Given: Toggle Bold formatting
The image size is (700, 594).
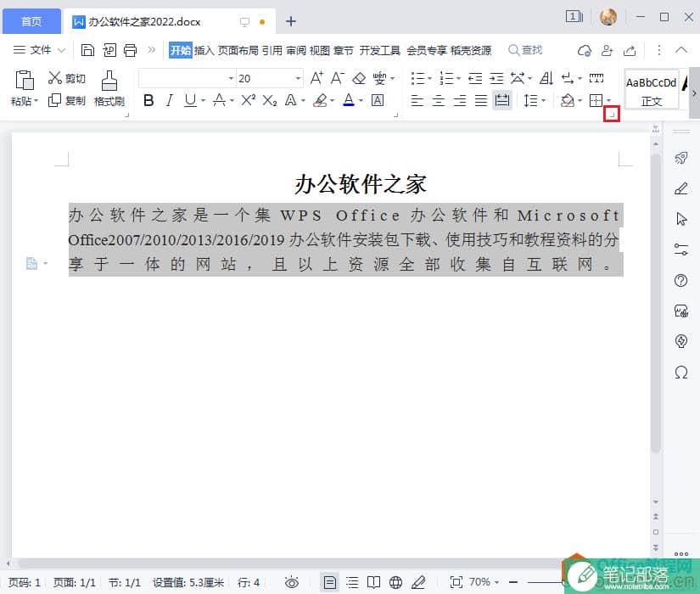Looking at the screenshot, I should [x=148, y=100].
